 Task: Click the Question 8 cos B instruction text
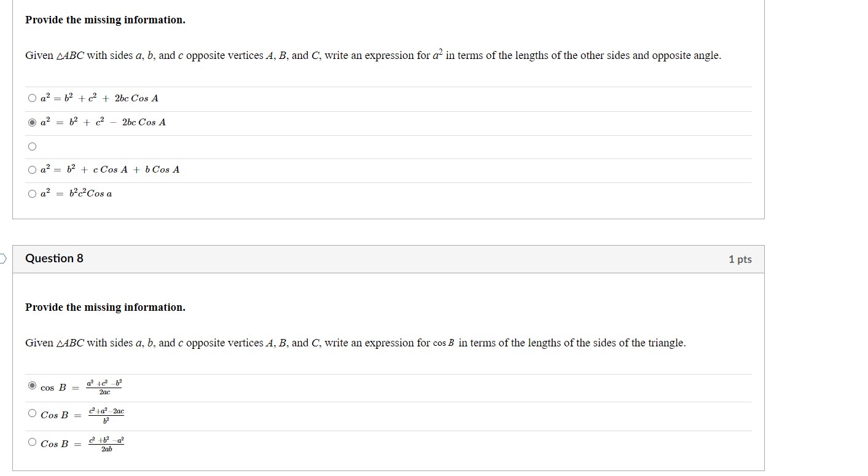click(355, 342)
